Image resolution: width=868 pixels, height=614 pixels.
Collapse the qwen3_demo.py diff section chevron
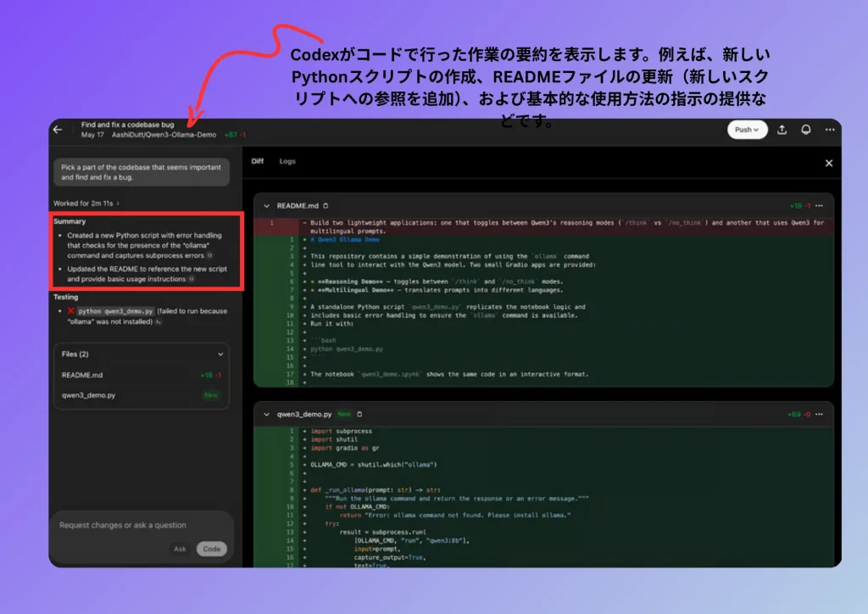267,414
